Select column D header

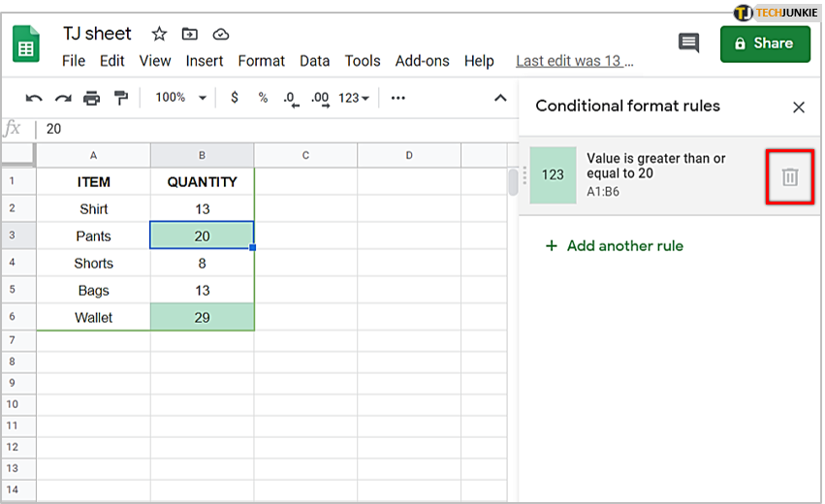tap(409, 155)
